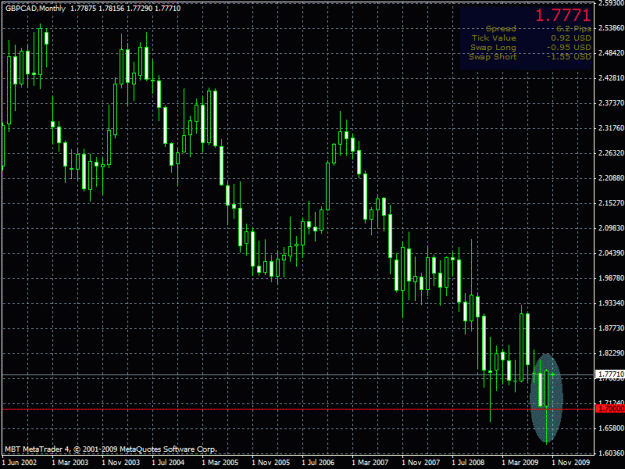Click the 1 Jul 2004 date label
This screenshot has width=625, height=469.
coord(168,462)
